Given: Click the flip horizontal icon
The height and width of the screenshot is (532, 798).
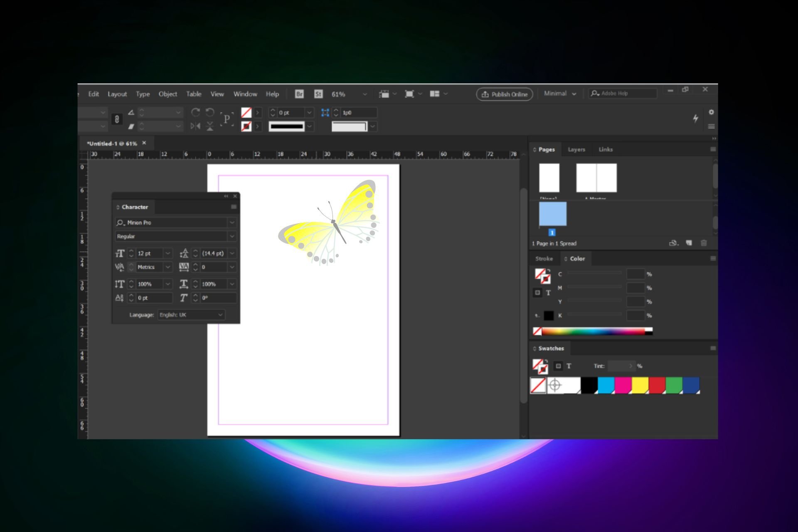Looking at the screenshot, I should click(x=195, y=126).
